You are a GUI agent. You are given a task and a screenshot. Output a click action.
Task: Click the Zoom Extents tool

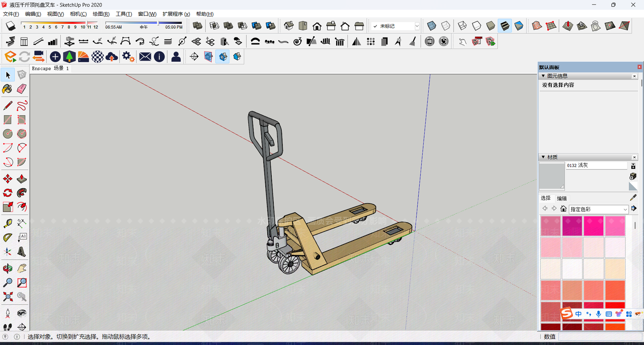click(7, 297)
